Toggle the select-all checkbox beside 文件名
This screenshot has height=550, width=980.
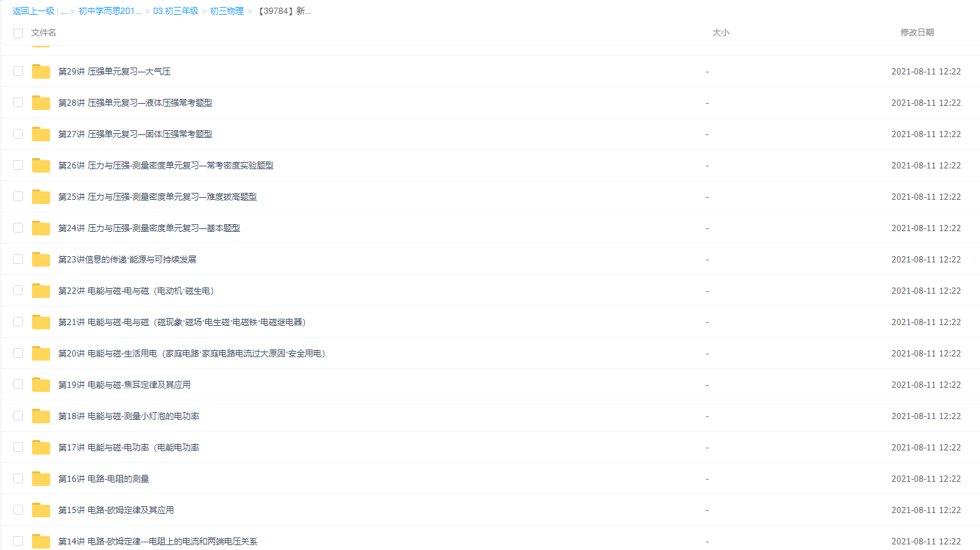pos(18,33)
